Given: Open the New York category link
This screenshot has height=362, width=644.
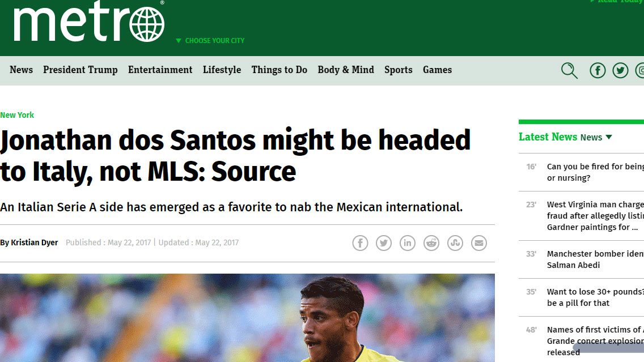Looking at the screenshot, I should 17,116.
